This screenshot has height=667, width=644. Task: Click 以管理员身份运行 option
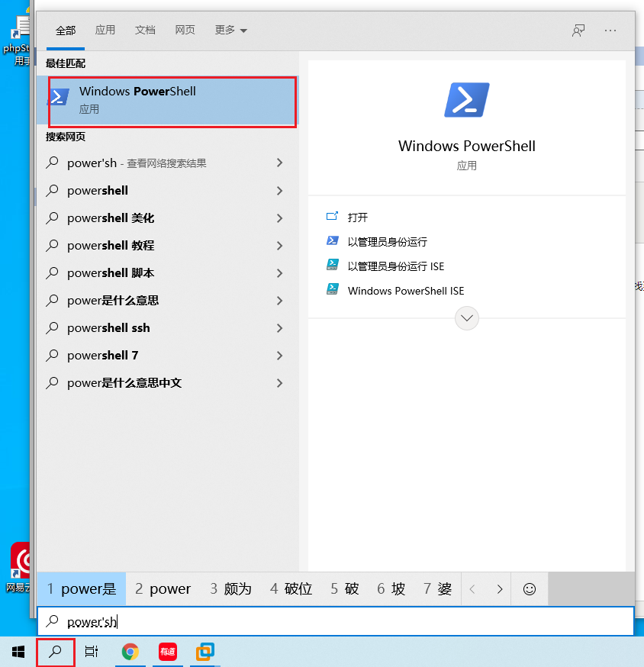coord(387,242)
